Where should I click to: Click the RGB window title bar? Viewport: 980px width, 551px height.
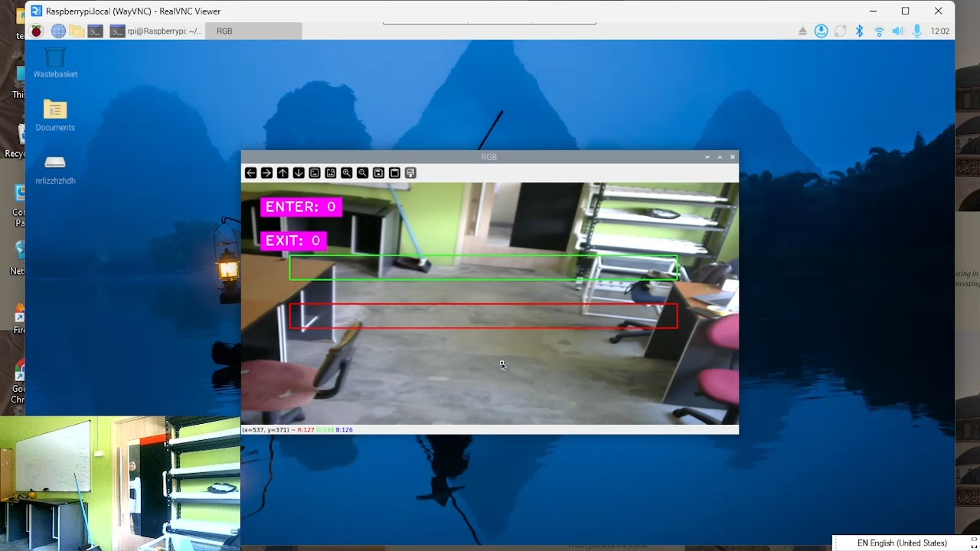click(488, 157)
